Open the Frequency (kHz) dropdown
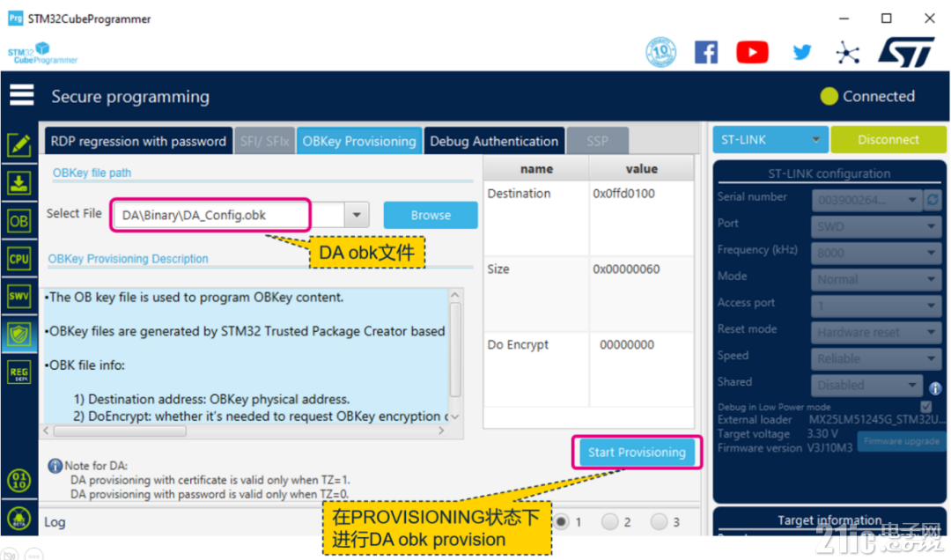The image size is (951, 560). coord(878,253)
